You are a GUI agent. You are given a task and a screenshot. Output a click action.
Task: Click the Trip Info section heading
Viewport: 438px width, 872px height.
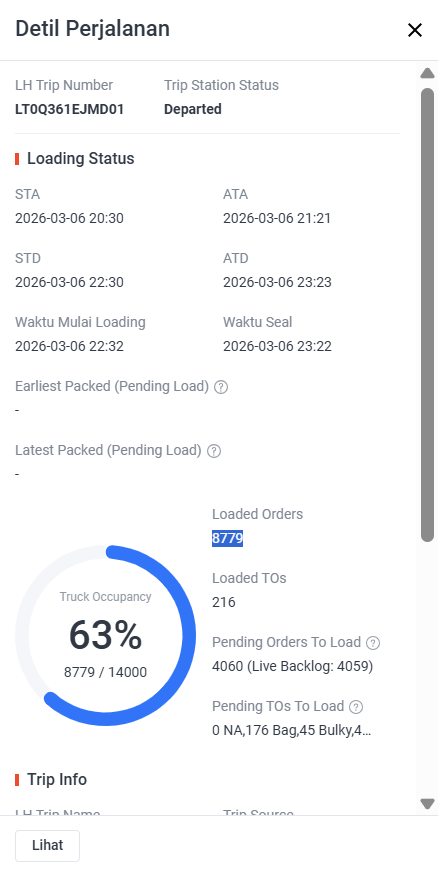coord(57,780)
